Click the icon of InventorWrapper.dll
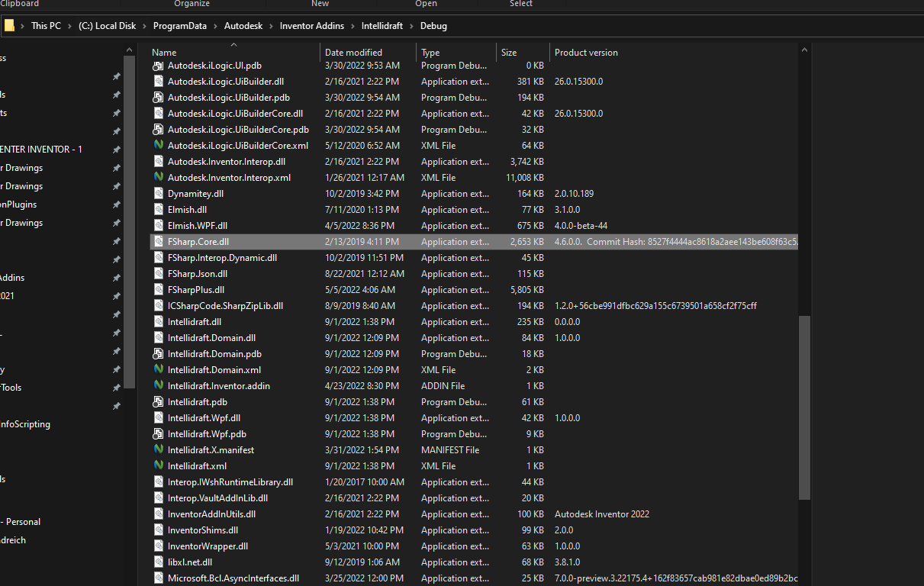 (x=159, y=546)
